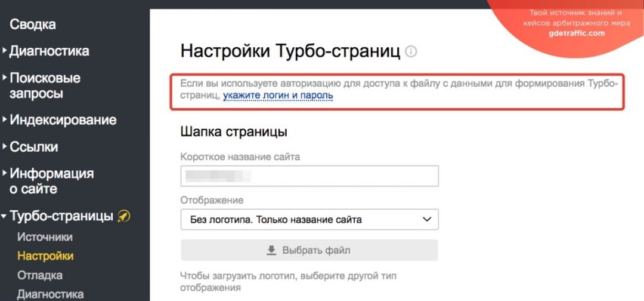Click the rocket icon next to Турбо-страницы
This screenshot has height=301, width=644.
123,216
